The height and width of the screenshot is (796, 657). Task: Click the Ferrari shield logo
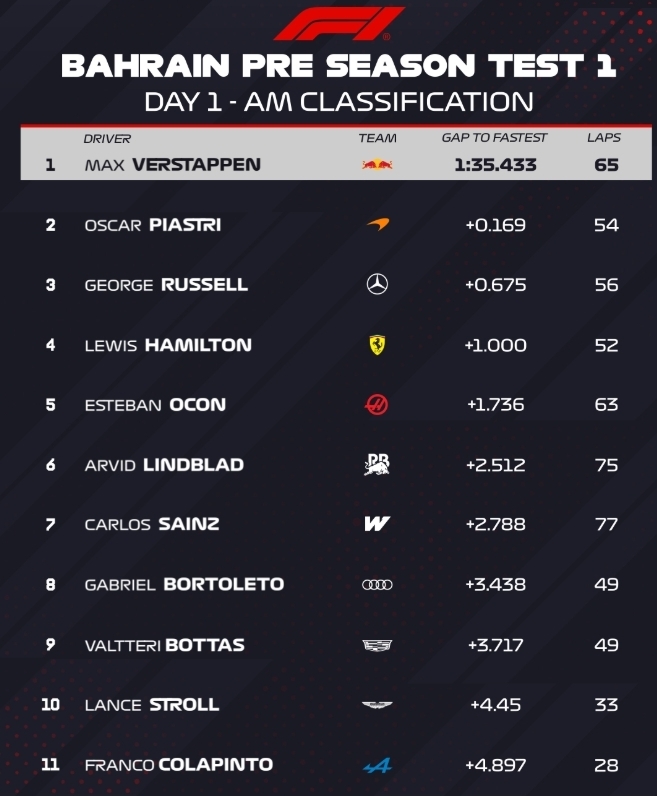click(x=377, y=345)
